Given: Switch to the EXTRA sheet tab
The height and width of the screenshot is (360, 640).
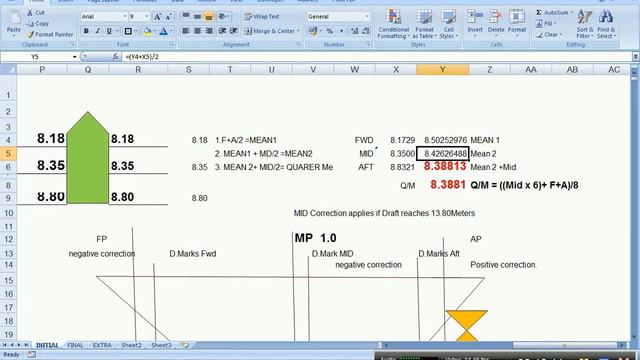Looking at the screenshot, I should (x=102, y=345).
